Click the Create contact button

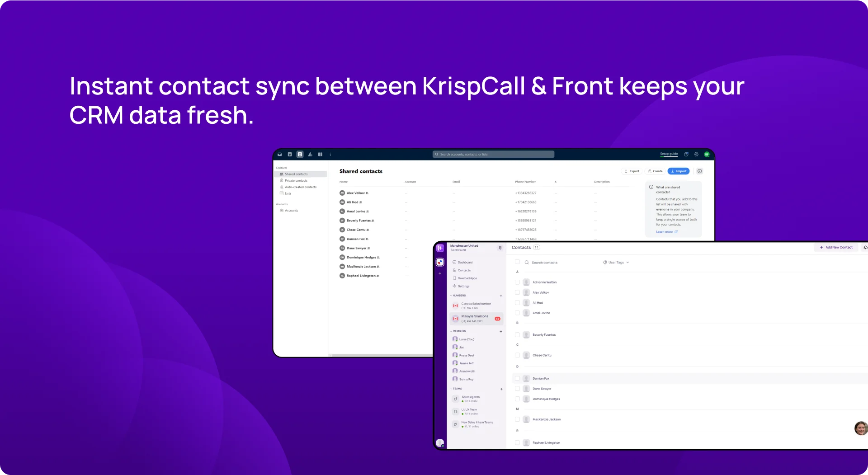655,171
